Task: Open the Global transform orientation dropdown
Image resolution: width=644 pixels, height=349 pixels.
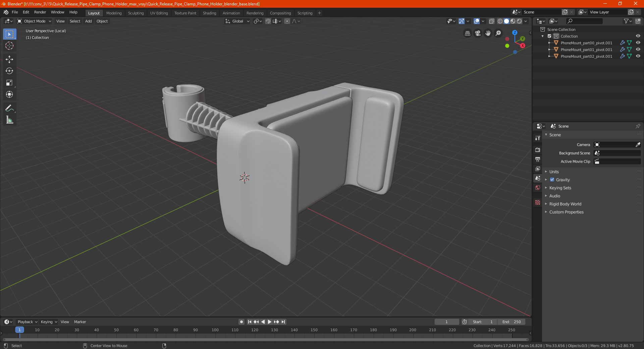Action: coord(237,21)
